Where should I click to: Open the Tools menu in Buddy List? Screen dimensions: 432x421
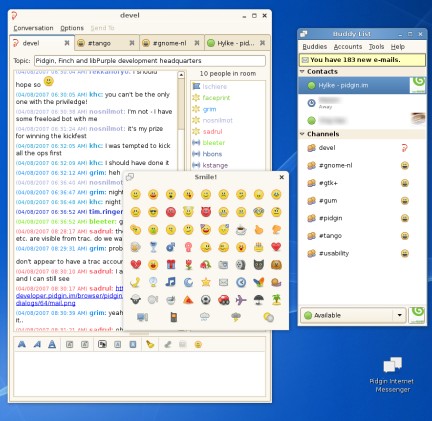click(x=376, y=47)
